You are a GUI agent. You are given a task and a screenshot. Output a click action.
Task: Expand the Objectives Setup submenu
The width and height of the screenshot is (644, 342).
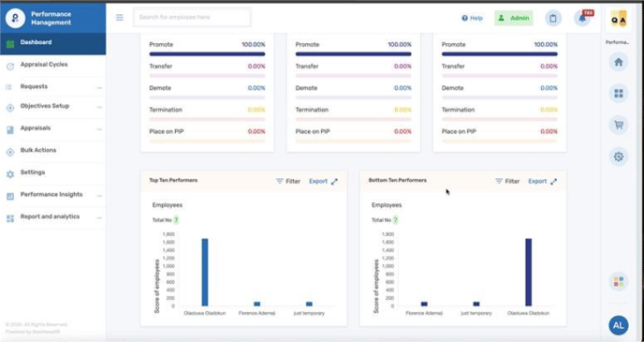click(99, 108)
